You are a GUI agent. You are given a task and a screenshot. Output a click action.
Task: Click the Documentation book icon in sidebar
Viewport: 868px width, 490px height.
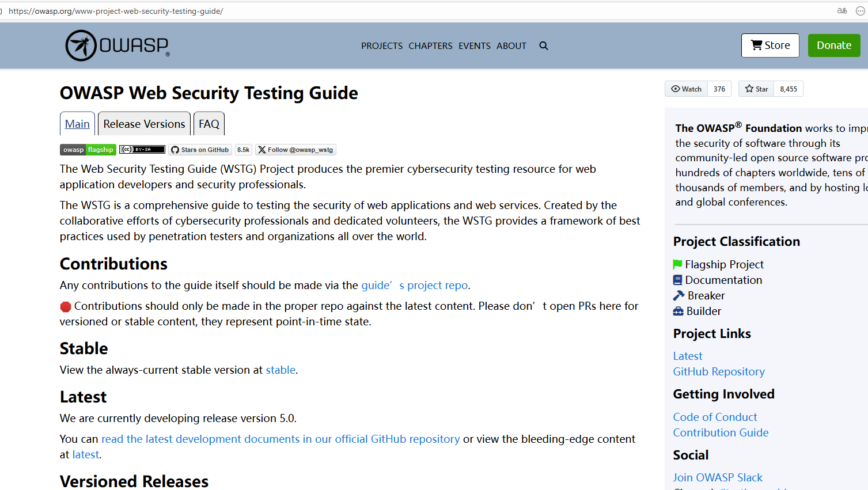[x=677, y=280]
